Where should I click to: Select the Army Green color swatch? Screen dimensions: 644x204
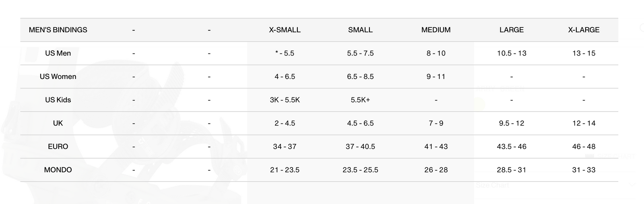coord(480,104)
